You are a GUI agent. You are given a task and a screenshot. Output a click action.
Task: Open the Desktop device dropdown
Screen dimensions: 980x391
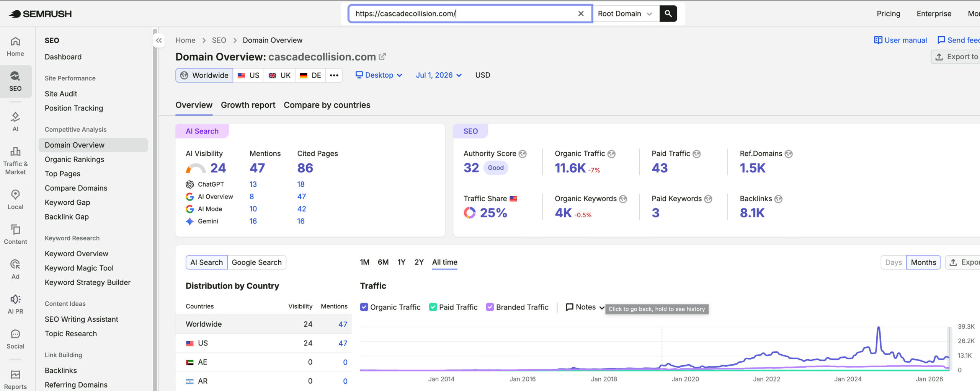[379, 75]
